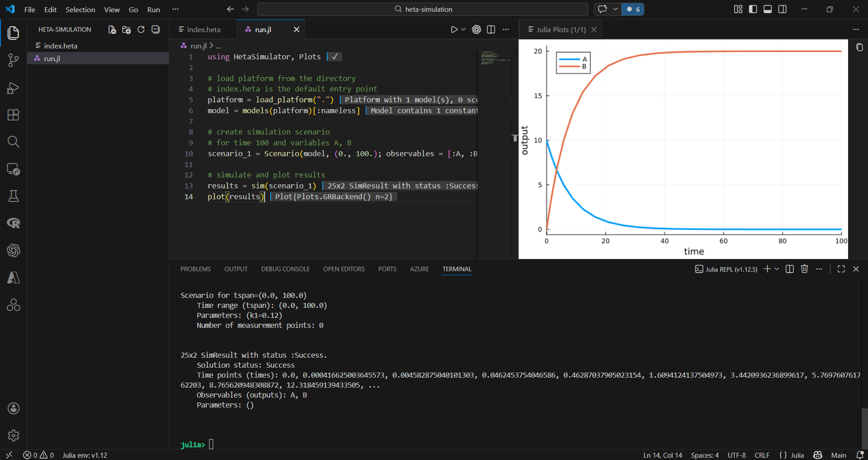Refresh the Explorer file list
Viewport: 868px width, 460px height.
(141, 29)
